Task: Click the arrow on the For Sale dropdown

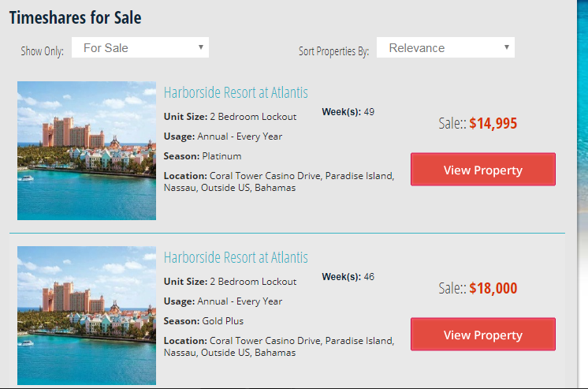Action: (x=201, y=47)
